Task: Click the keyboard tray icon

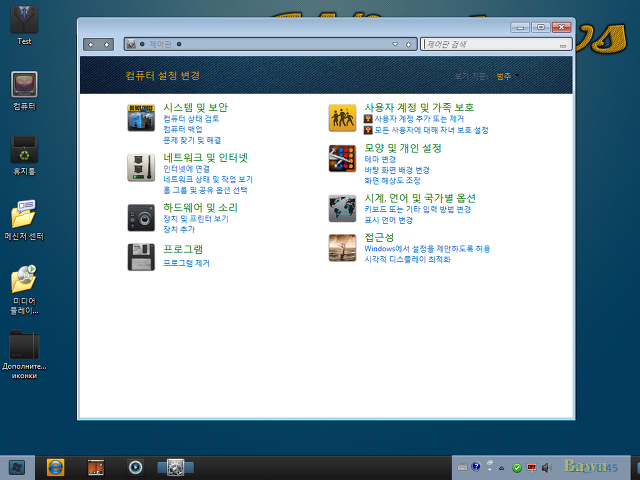Action: (x=462, y=467)
